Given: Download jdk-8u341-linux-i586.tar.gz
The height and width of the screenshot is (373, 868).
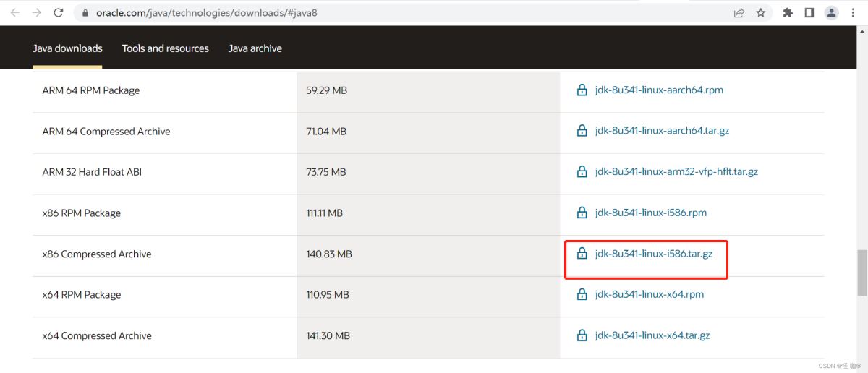Looking at the screenshot, I should (653, 254).
